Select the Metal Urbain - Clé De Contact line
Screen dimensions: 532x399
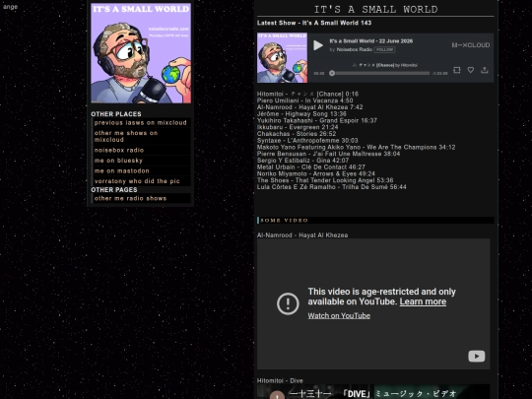click(x=311, y=166)
